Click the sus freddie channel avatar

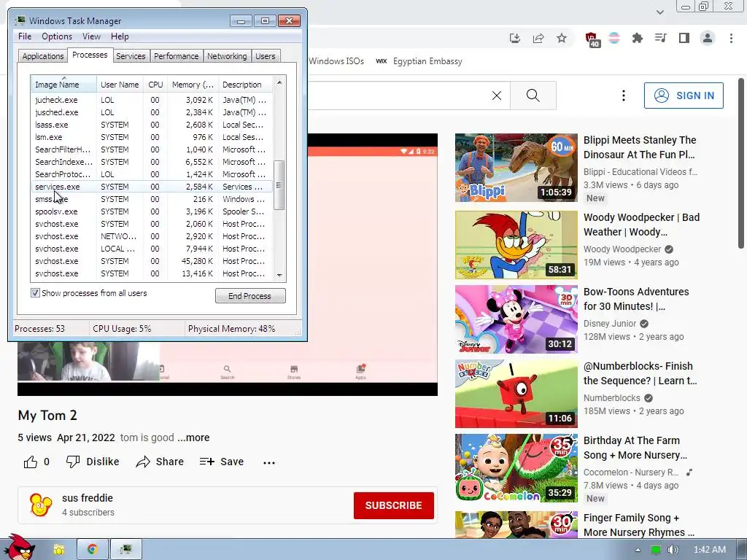[41, 505]
